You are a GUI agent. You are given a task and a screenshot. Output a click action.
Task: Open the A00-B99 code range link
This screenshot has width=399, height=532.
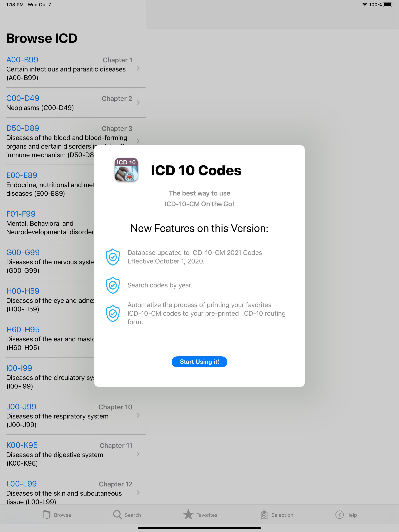(22, 60)
